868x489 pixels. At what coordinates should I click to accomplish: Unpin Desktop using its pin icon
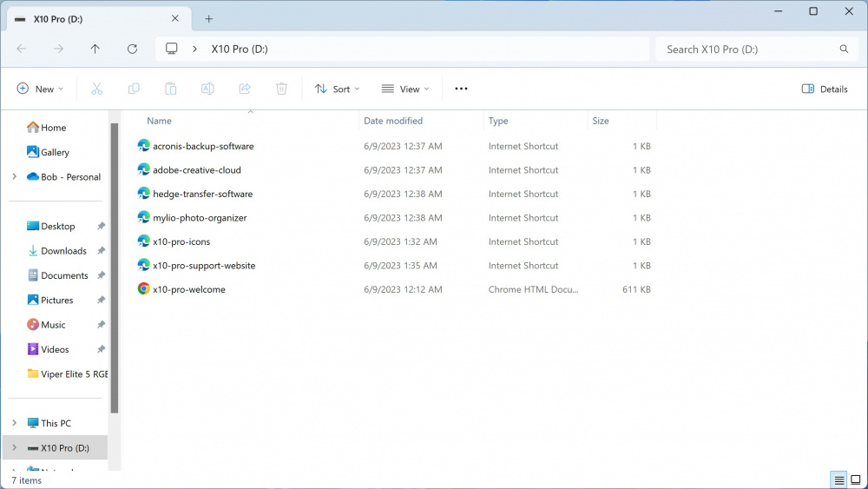[101, 226]
